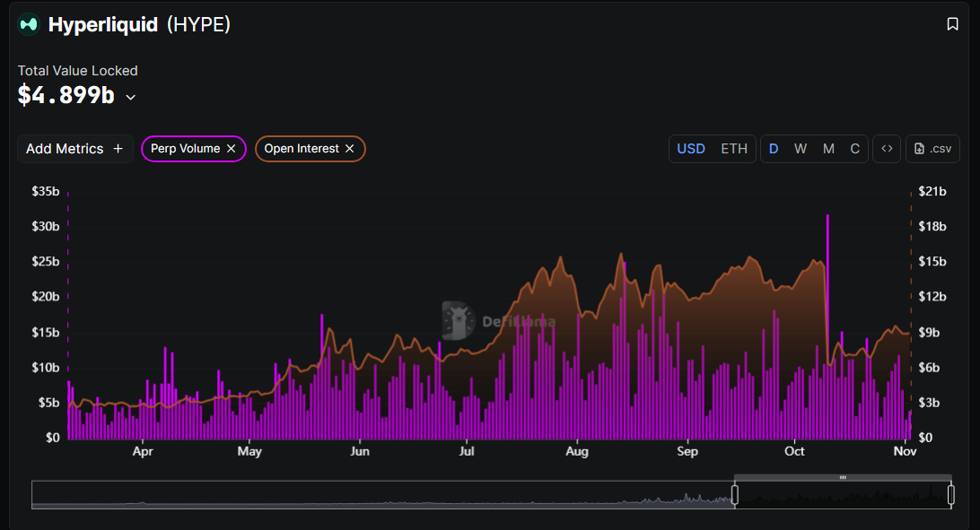This screenshot has width=980, height=530.
Task: Remove the Open Interest metric chip
Action: [350, 149]
